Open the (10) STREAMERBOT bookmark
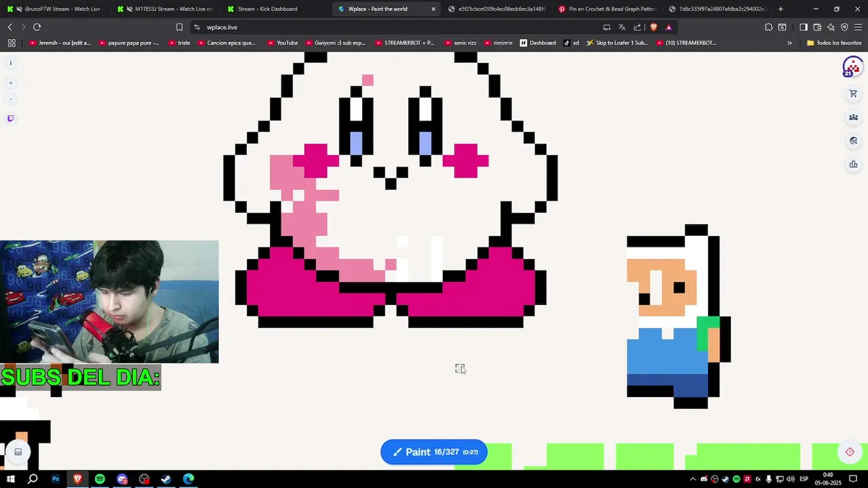 click(686, 43)
